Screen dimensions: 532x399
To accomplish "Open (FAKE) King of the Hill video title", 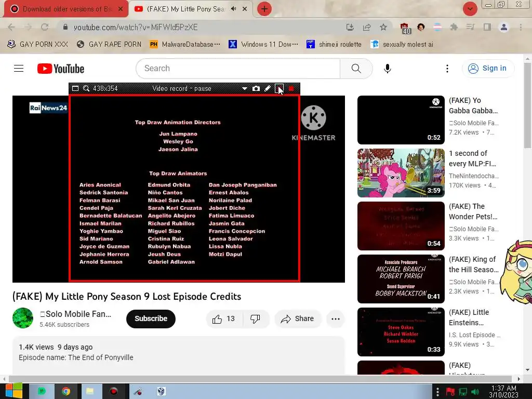I will tap(474, 264).
